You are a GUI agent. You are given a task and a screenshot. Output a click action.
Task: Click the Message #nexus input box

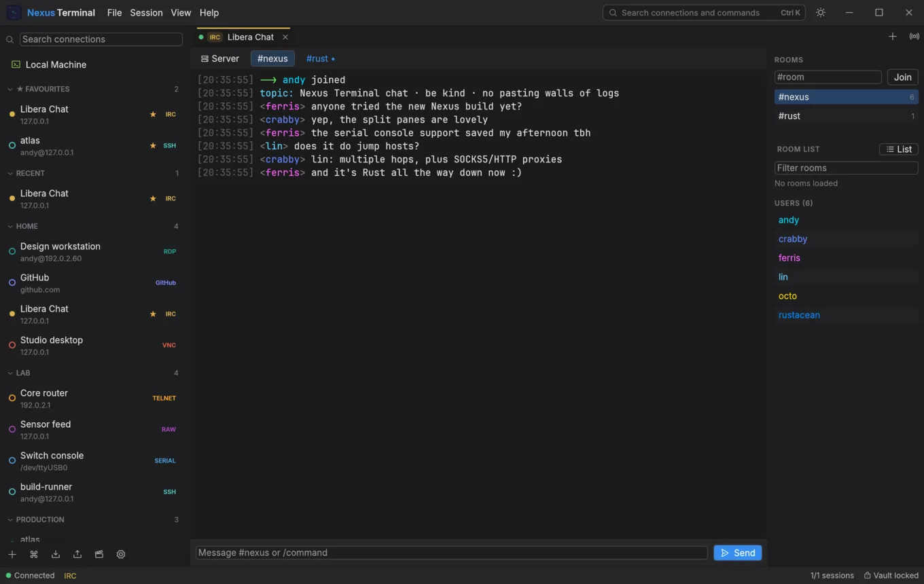click(452, 553)
